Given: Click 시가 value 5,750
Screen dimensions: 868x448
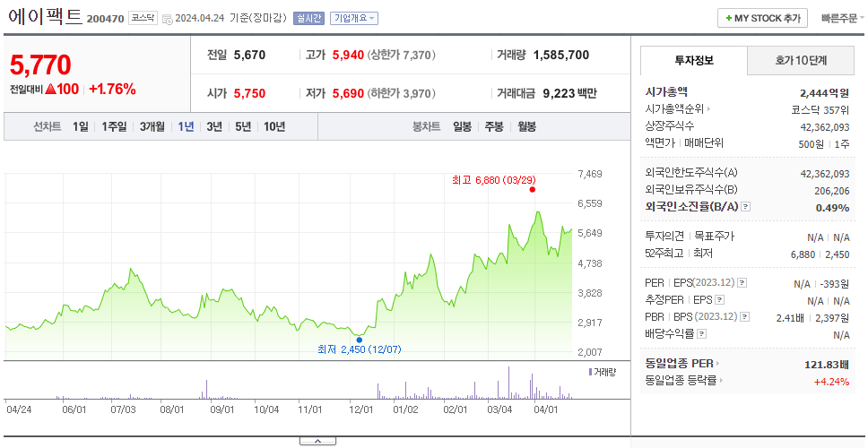Looking at the screenshot, I should click(249, 93).
